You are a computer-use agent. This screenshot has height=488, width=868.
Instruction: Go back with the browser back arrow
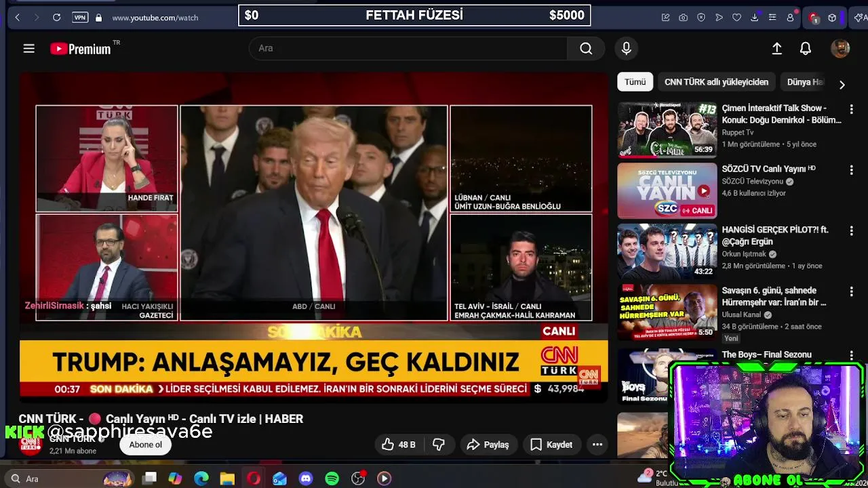18,18
